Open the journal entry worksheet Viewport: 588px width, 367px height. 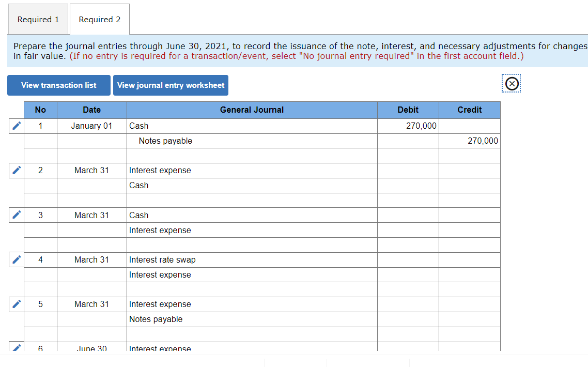[x=171, y=85]
